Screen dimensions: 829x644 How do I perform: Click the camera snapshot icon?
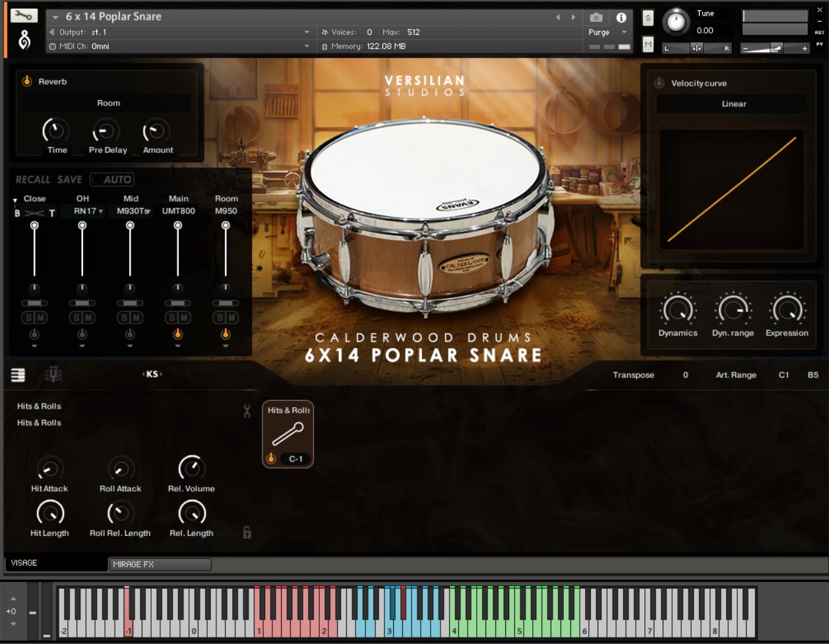pos(596,17)
